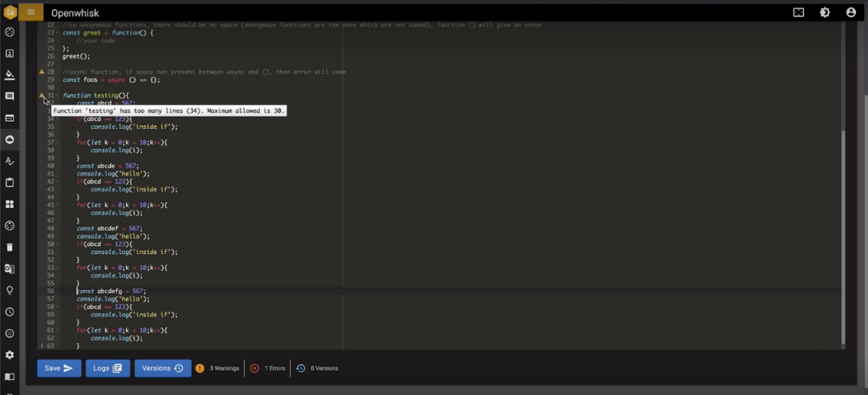The width and height of the screenshot is (868, 395).
Task: Open the hamburger menu beside Openwhisk
Action: [x=31, y=12]
